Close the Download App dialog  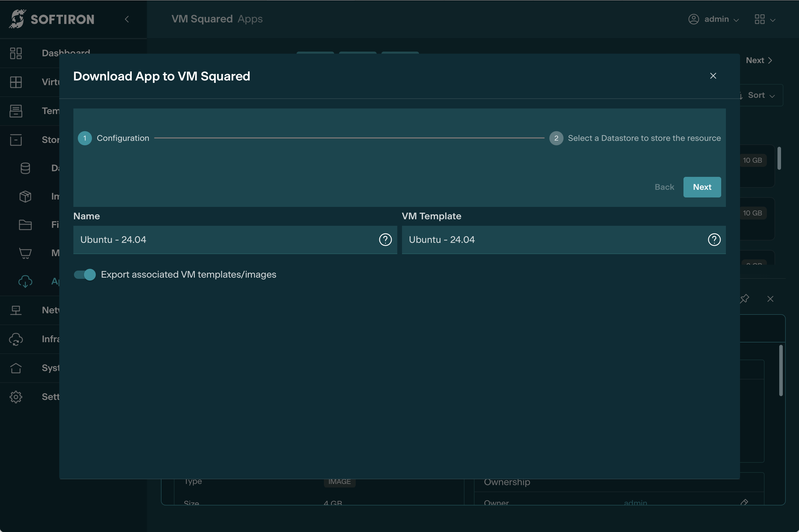pos(713,76)
